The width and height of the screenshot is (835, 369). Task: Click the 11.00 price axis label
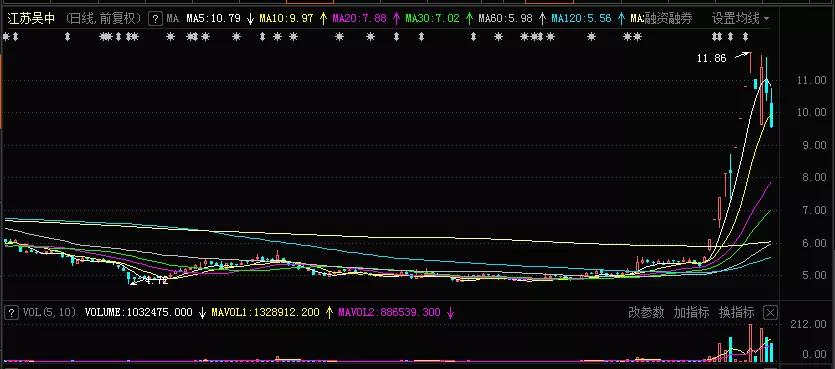click(811, 80)
